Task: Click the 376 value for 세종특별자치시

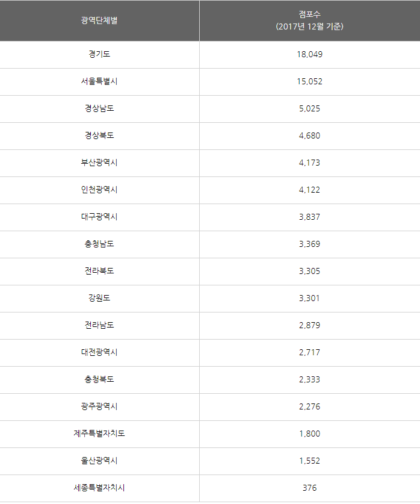Action: coord(309,488)
